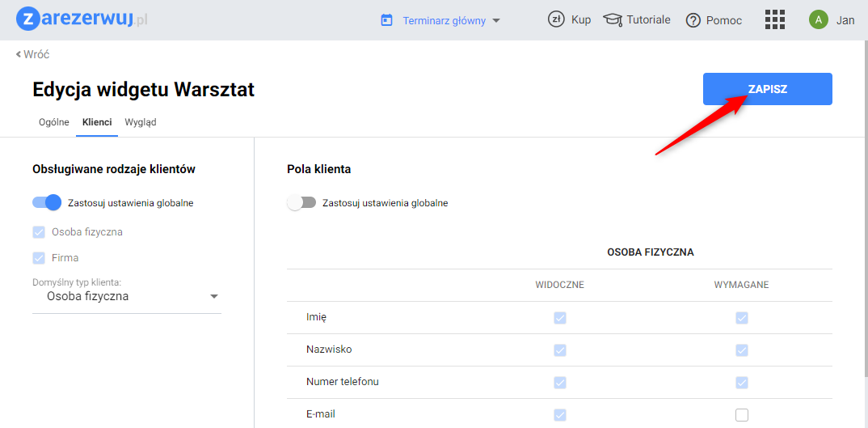This screenshot has height=428, width=868.
Task: Click the Zarezerwuj.pl logo
Action: 82,19
